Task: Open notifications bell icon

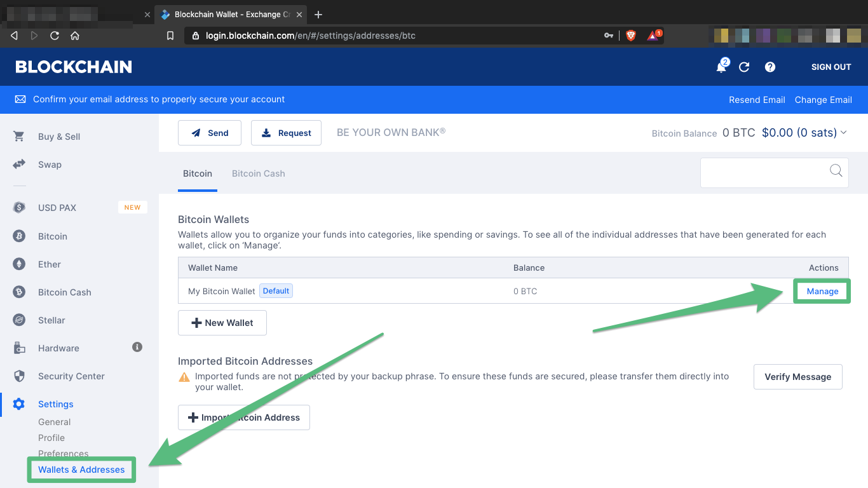Action: point(721,67)
